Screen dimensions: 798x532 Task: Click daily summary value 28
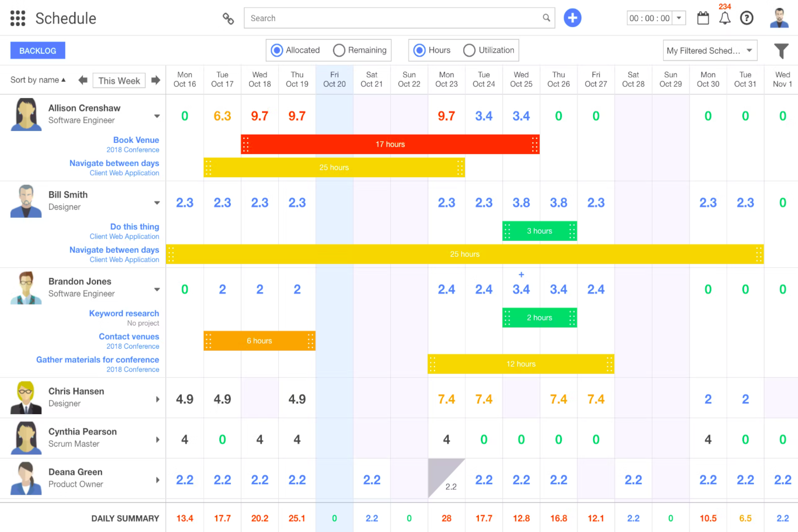point(446,518)
